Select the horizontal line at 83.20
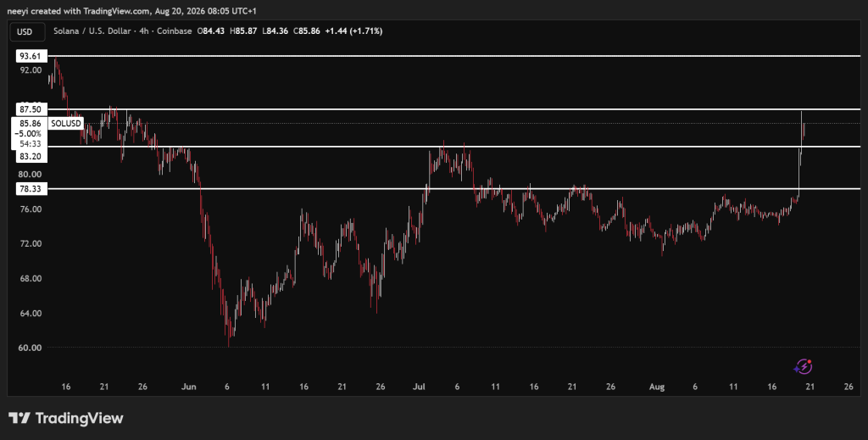Viewport: 868px width, 440px height. pyautogui.click(x=454, y=147)
